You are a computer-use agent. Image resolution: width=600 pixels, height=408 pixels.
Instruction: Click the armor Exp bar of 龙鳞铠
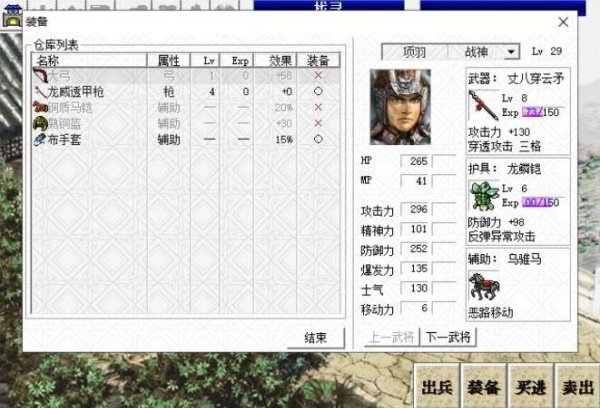pyautogui.click(x=541, y=202)
